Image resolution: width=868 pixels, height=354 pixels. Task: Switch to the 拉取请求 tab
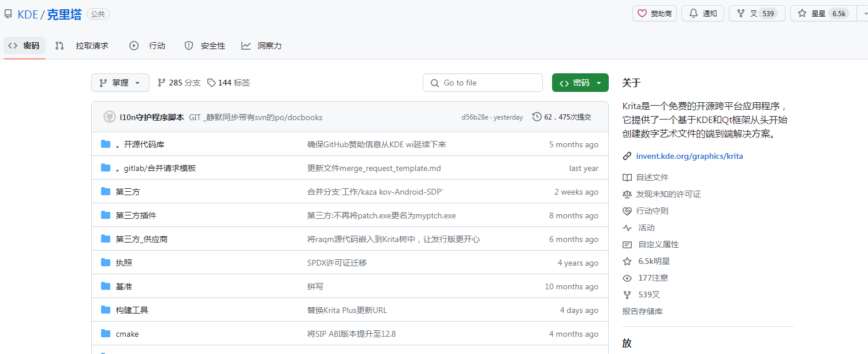(x=82, y=46)
